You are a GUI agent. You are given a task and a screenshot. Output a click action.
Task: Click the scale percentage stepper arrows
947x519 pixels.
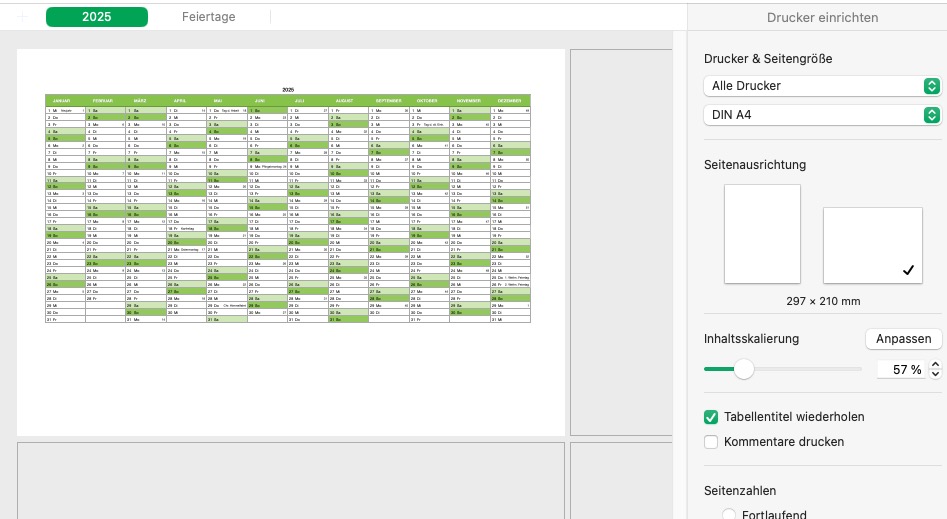[x=935, y=369]
